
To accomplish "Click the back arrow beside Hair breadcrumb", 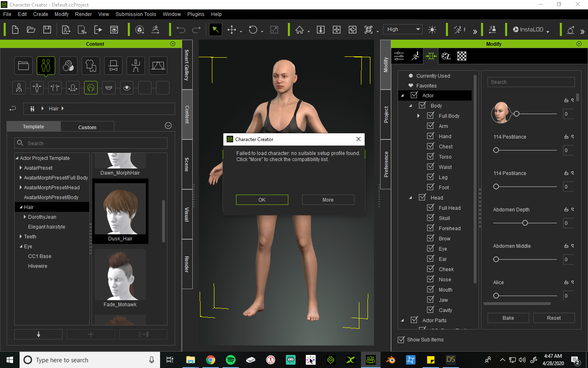I will click(x=13, y=108).
